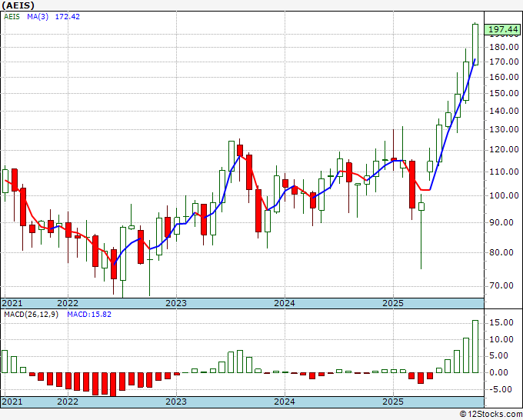Screen dimensions: 523x420
Task: Click the 170.00 price axis label
Action: click(504, 62)
